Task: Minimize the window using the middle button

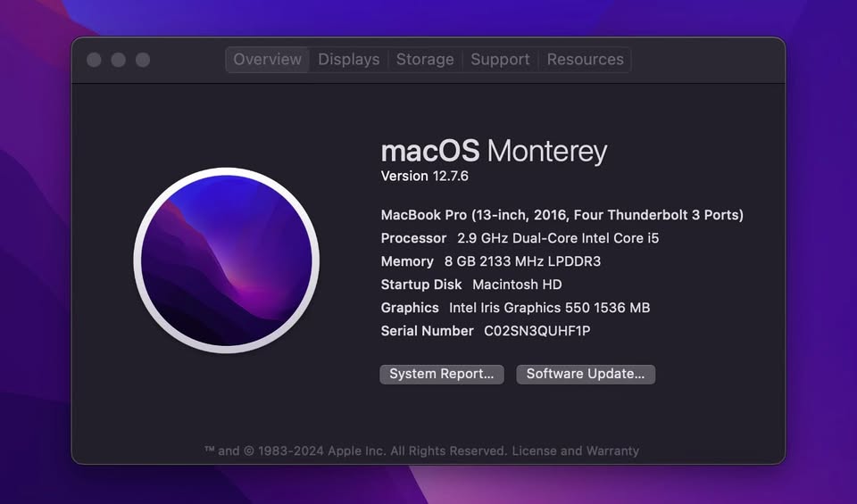Action: pos(118,60)
